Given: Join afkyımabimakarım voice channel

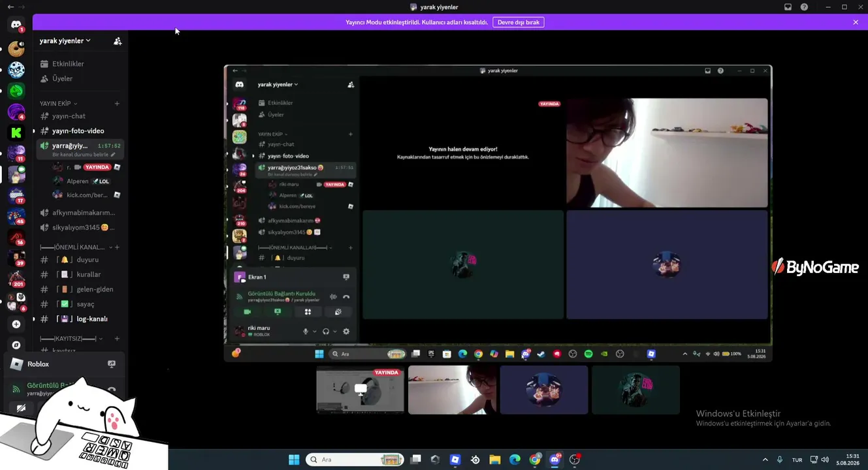Looking at the screenshot, I should pos(80,213).
